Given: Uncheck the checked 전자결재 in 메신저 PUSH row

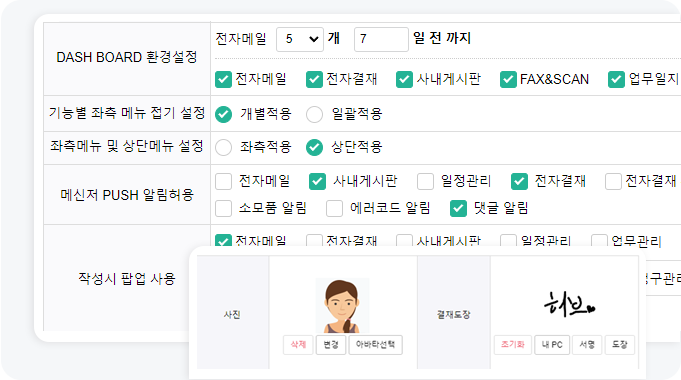Looking at the screenshot, I should click(x=519, y=182).
